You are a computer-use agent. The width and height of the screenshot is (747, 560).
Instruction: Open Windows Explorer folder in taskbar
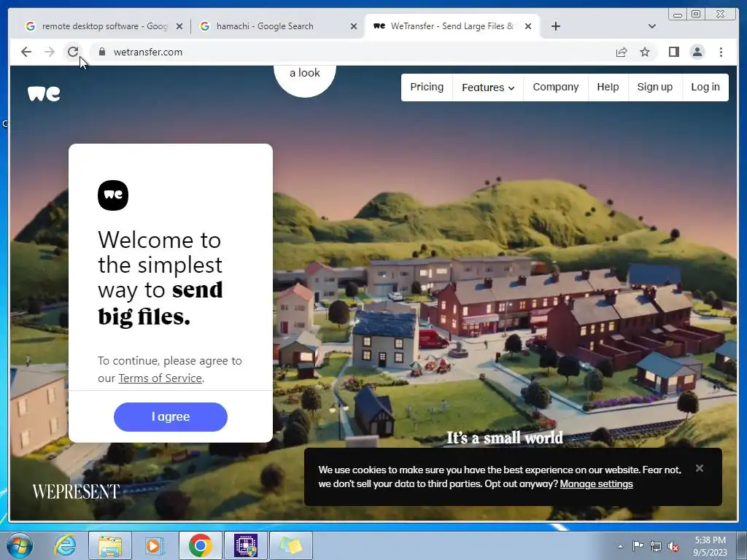click(110, 545)
